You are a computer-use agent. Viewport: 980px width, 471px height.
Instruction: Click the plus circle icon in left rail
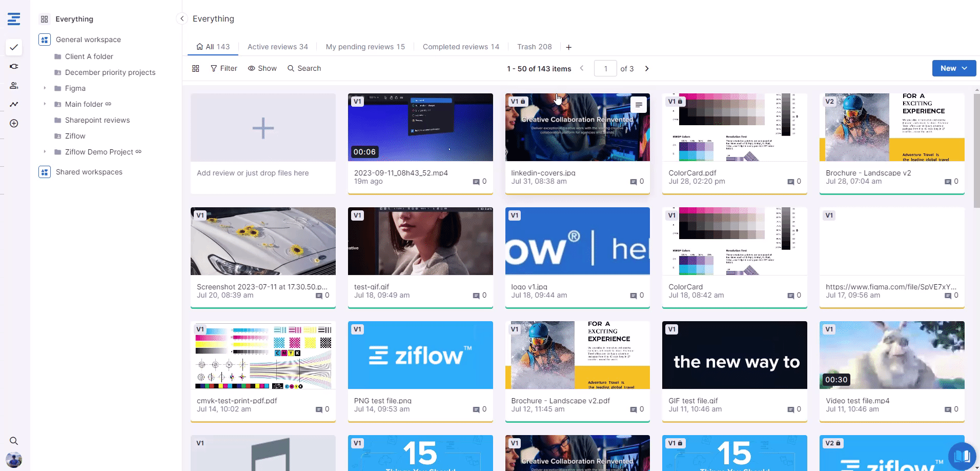click(x=14, y=124)
